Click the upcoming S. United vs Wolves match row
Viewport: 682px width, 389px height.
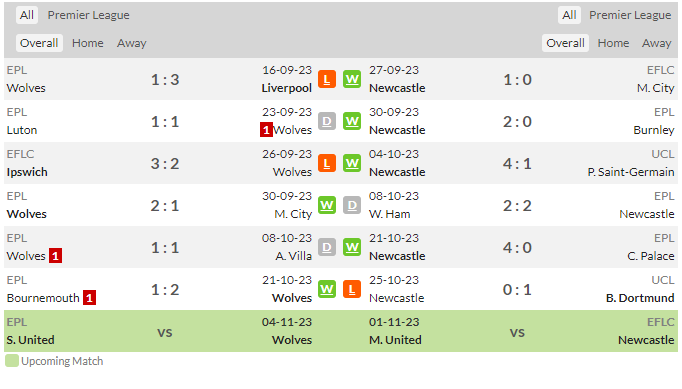point(341,331)
